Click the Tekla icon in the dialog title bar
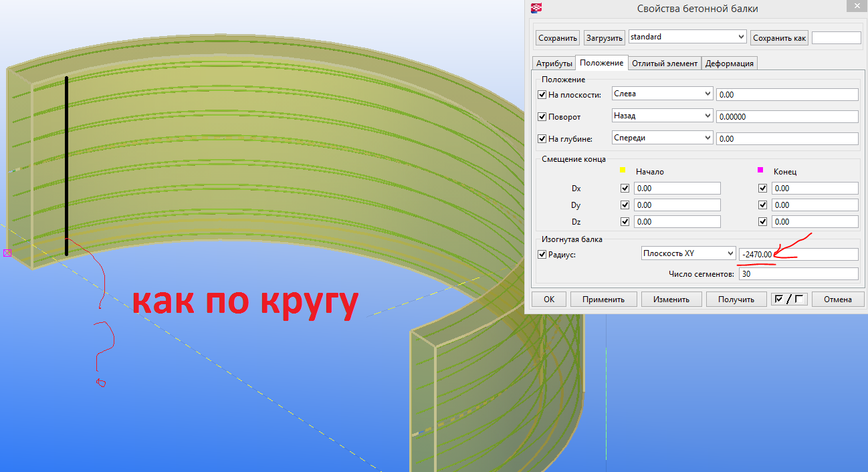The width and height of the screenshot is (868, 472). [536, 8]
